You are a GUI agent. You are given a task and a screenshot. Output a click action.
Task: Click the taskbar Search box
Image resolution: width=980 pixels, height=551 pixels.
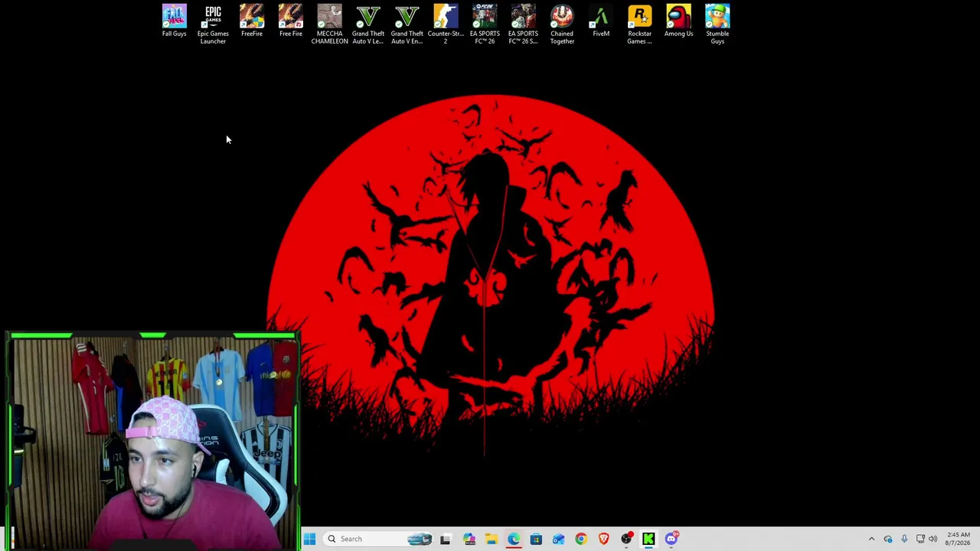tap(377, 539)
